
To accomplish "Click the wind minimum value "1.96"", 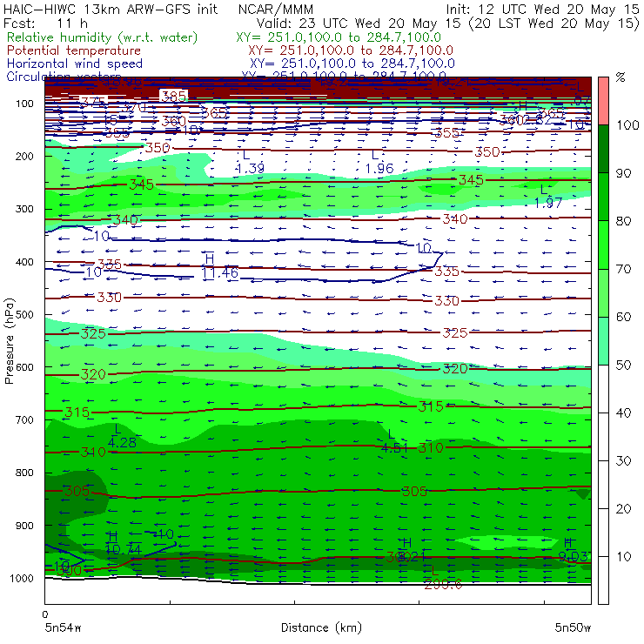I will (379, 168).
